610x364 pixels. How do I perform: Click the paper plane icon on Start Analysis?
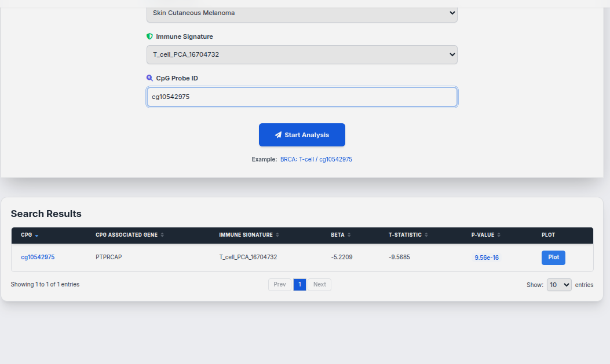click(x=278, y=135)
